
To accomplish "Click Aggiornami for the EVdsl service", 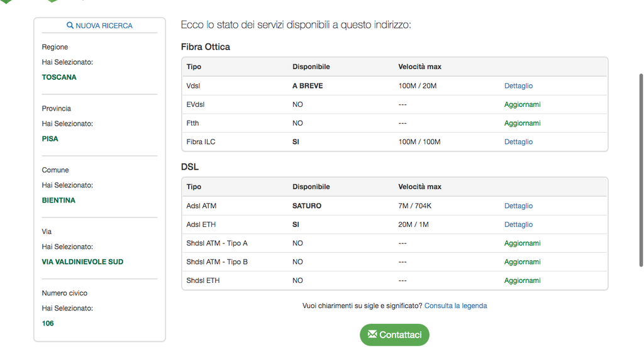I will point(522,104).
